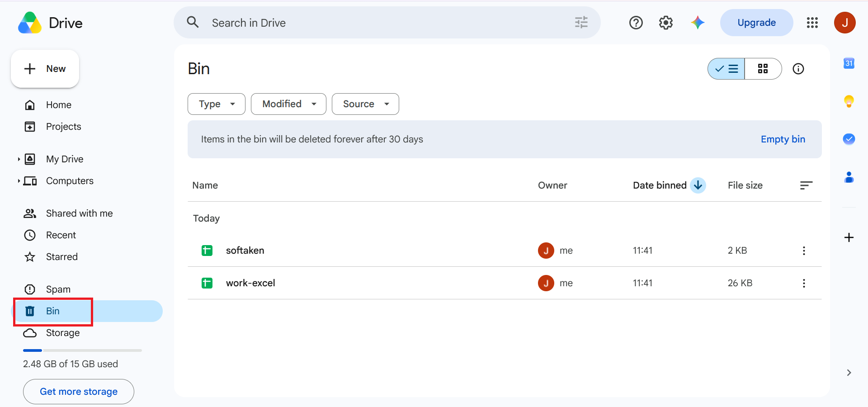
Task: Click the Upgrade button
Action: (x=756, y=23)
